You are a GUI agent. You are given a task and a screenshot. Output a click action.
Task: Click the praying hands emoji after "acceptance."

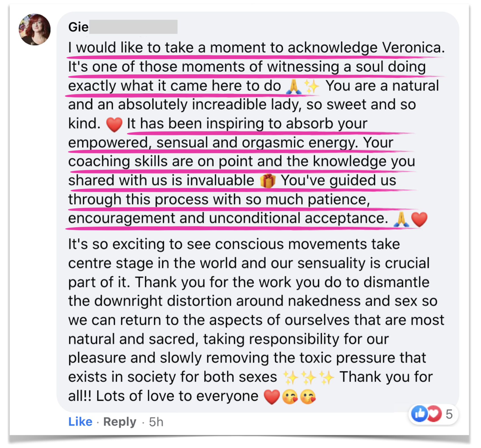[x=401, y=219]
